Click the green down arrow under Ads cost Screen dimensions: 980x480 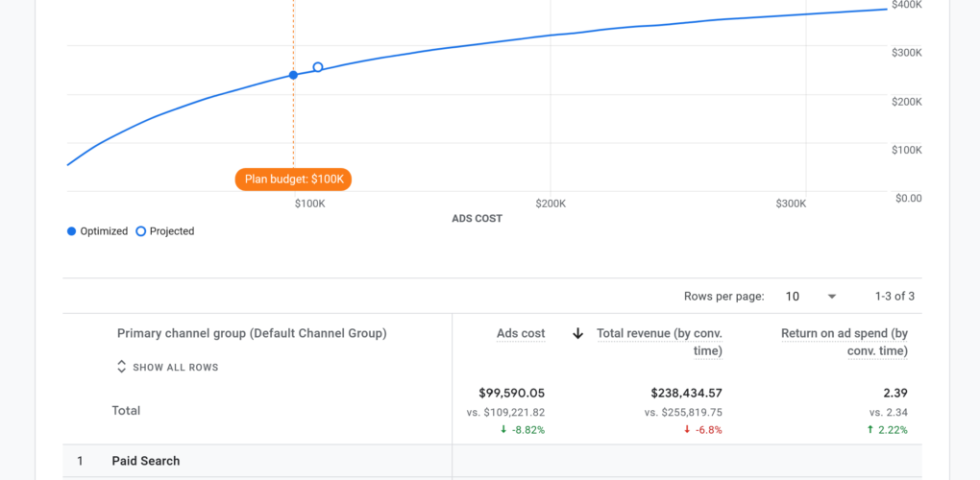coord(504,430)
